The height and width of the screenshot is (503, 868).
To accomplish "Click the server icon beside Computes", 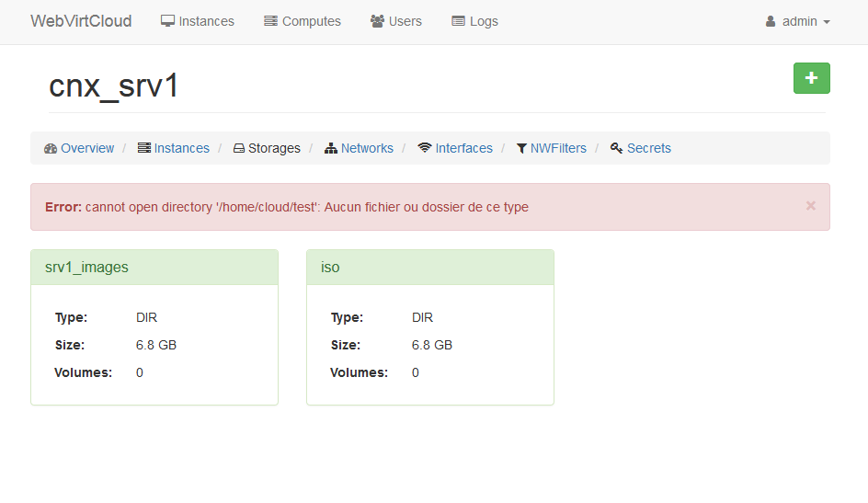I will (x=270, y=21).
